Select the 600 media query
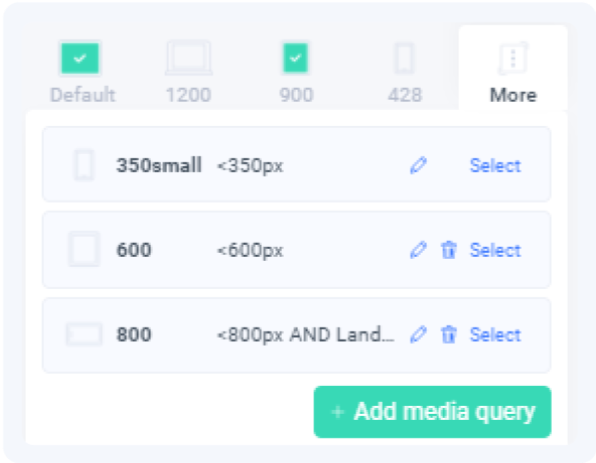Screen dimensions: 596x463 [495, 250]
